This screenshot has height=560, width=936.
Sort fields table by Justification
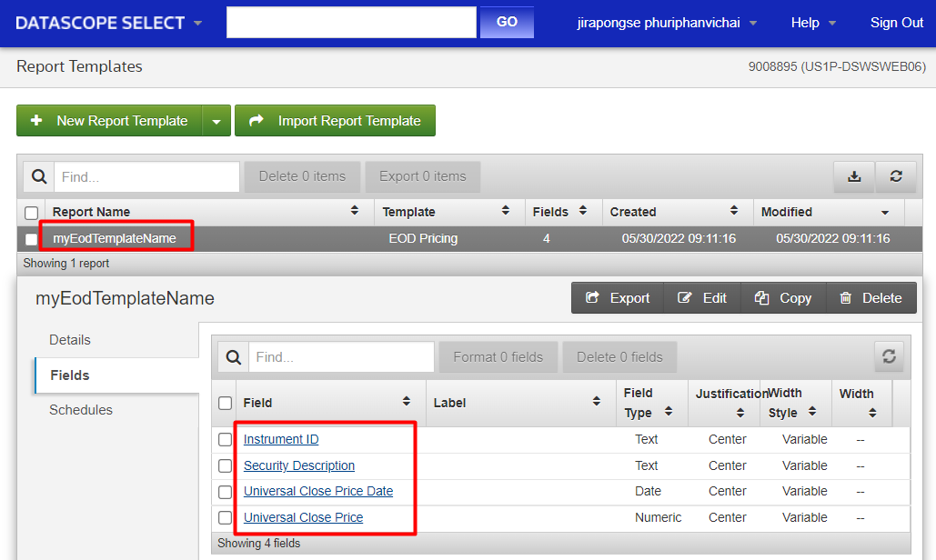coord(740,413)
